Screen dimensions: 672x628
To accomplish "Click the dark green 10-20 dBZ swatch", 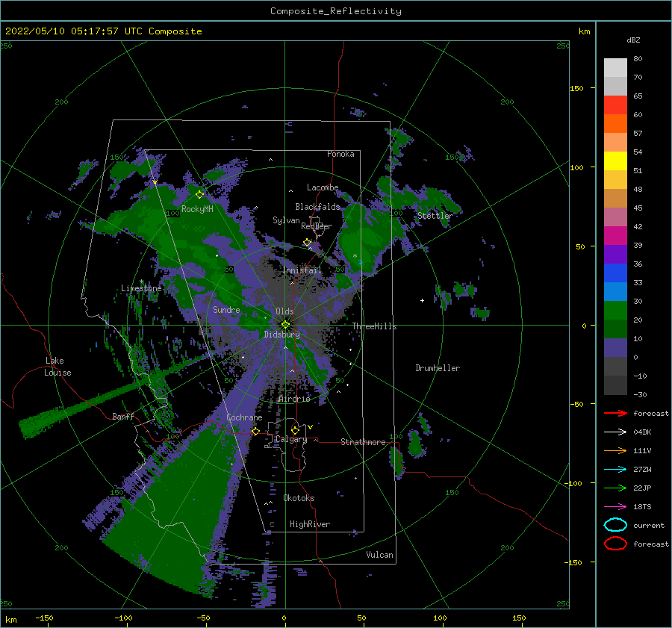I will click(x=615, y=329).
